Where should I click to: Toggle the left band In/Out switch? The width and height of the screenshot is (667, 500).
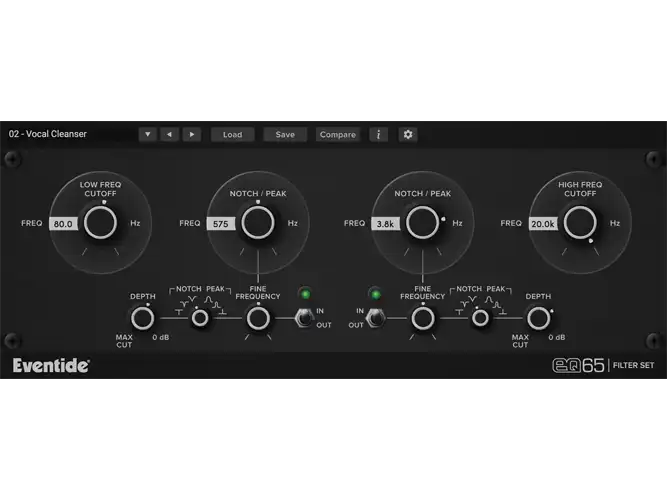pyautogui.click(x=304, y=318)
